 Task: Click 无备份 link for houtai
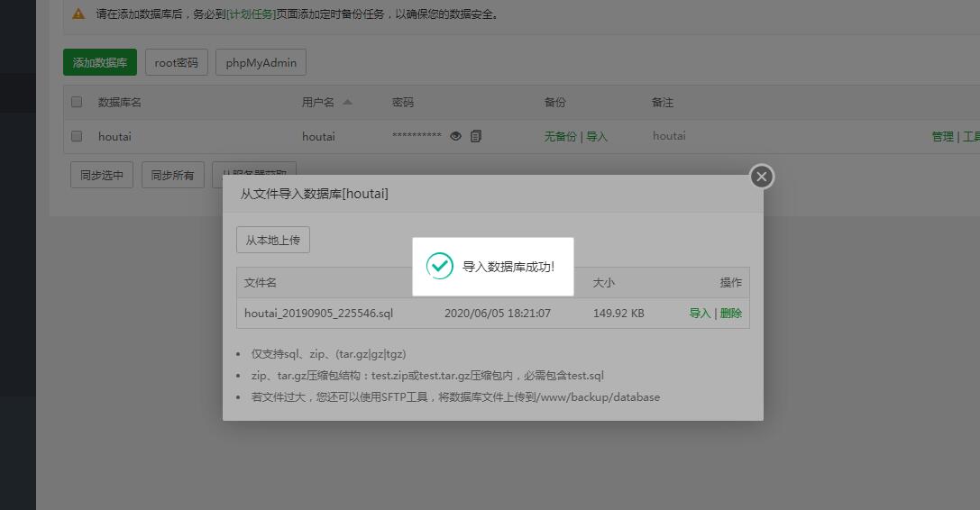pos(560,136)
